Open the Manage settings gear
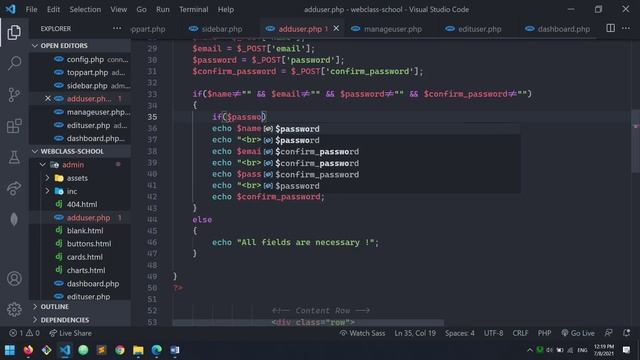Image resolution: width=640 pixels, height=360 pixels. [x=14, y=309]
